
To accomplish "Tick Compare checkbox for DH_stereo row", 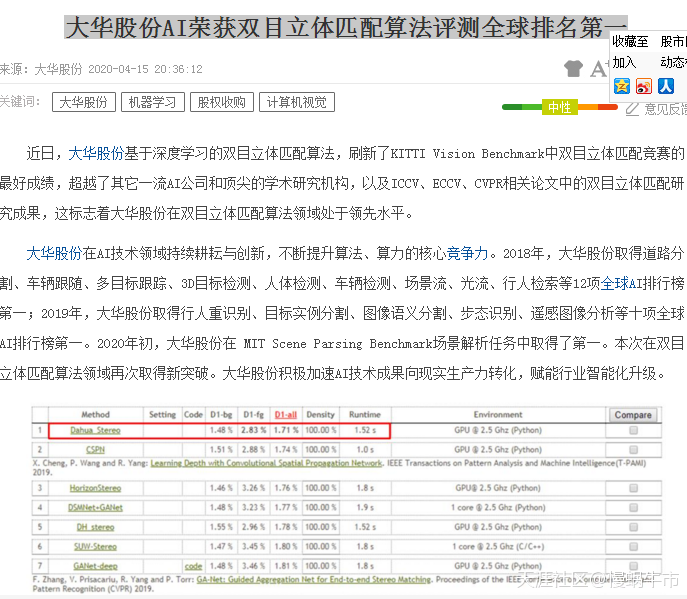I will (633, 527).
